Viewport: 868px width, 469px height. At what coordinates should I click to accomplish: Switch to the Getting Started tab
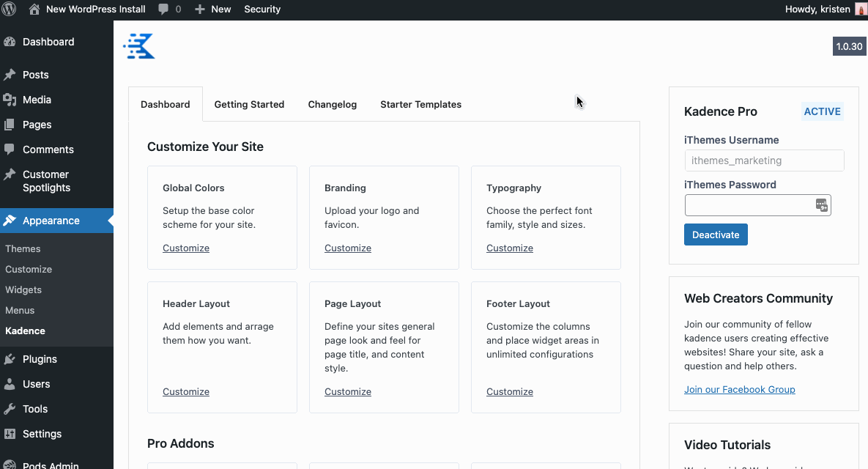(249, 105)
